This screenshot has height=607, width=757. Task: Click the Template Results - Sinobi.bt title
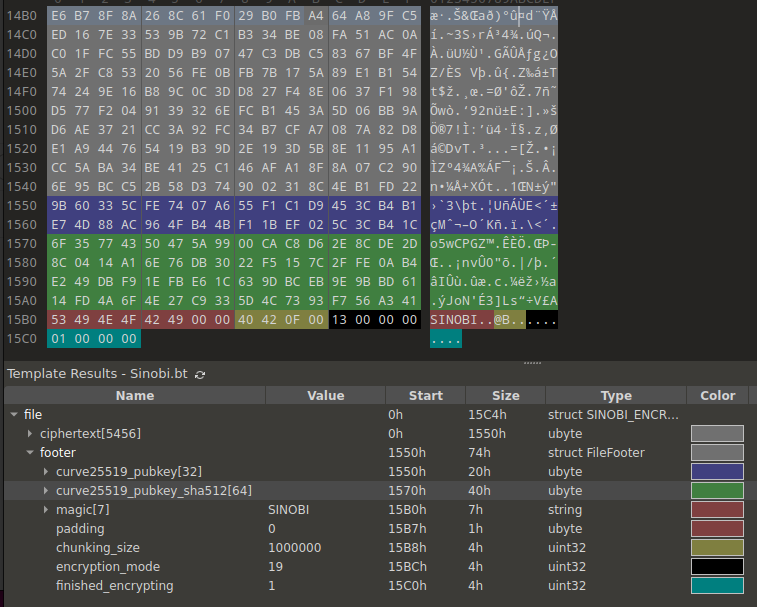coord(97,374)
